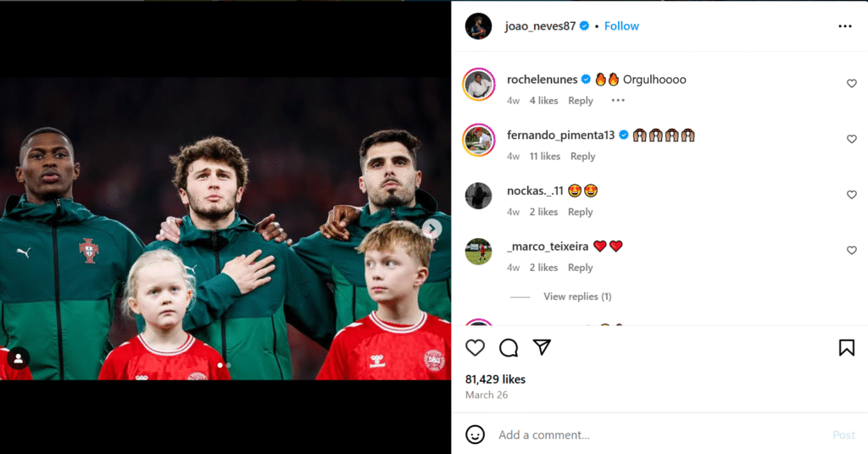Show the next photo in carousel
This screenshot has width=868, height=454.
432,229
